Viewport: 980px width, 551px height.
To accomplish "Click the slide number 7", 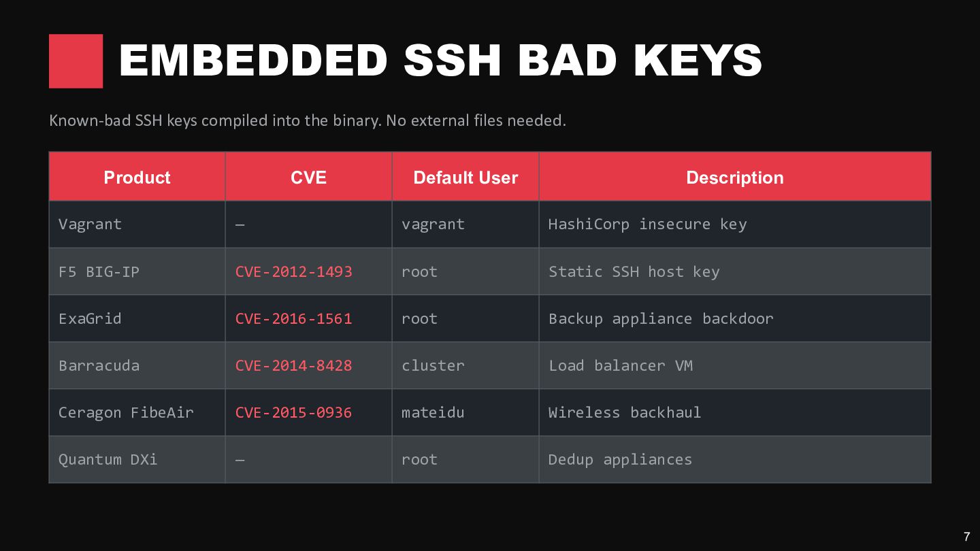I will click(x=966, y=537).
